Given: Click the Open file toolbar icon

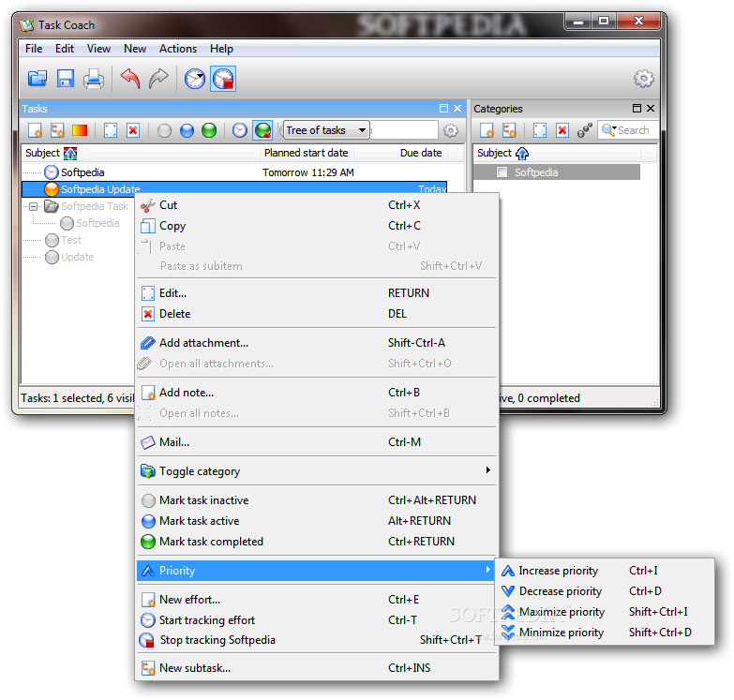Looking at the screenshot, I should coord(37,78).
